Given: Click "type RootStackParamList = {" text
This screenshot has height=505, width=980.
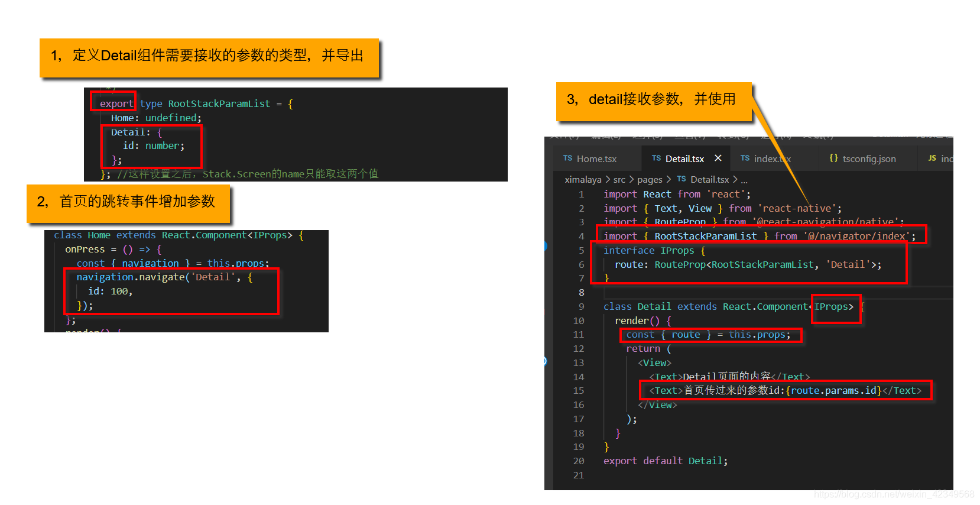Looking at the screenshot, I should (216, 103).
